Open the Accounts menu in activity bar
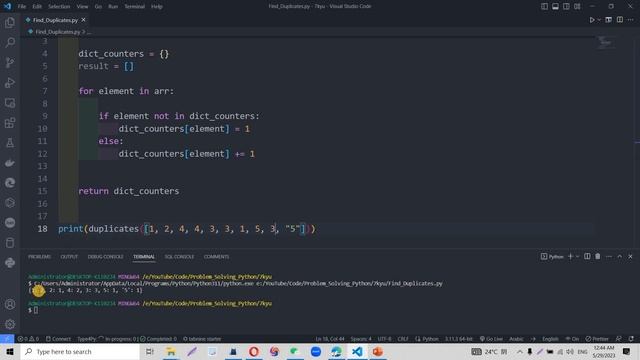640x360 pixels. point(10,304)
